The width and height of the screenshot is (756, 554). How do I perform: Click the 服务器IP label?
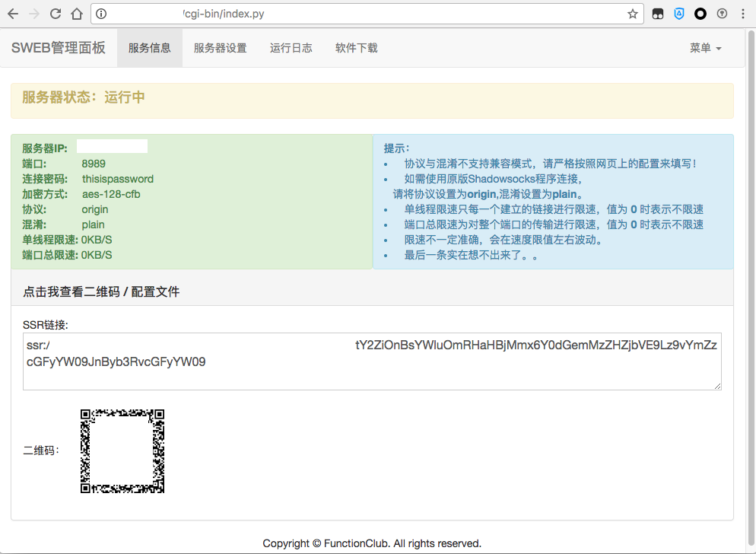pyautogui.click(x=45, y=148)
